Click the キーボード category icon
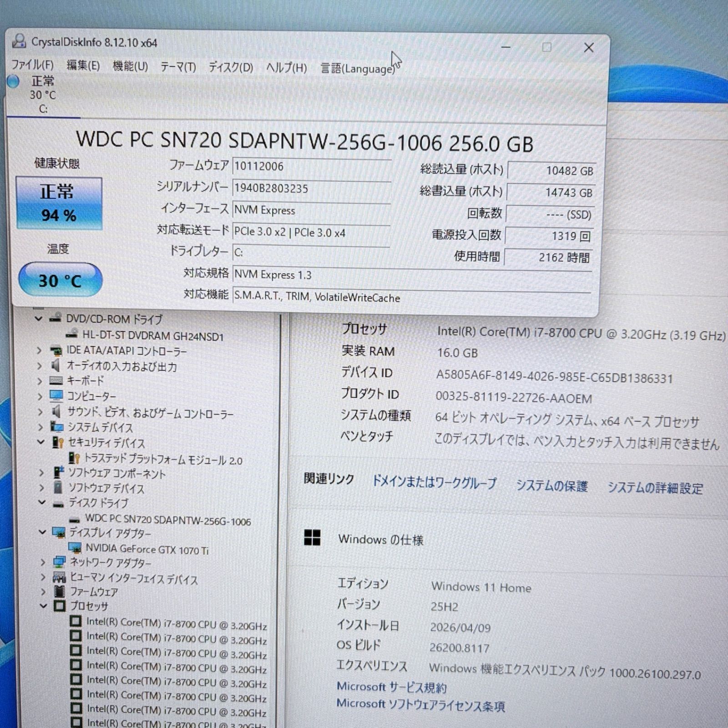The image size is (728, 728). coord(56,380)
